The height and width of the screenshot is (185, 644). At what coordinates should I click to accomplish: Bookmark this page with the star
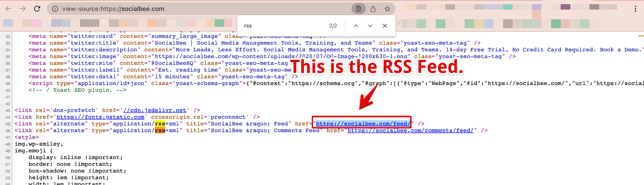click(x=387, y=9)
